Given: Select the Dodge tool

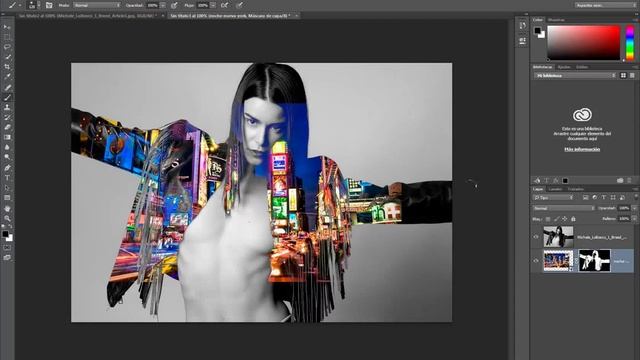Looking at the screenshot, I should click(x=7, y=157).
